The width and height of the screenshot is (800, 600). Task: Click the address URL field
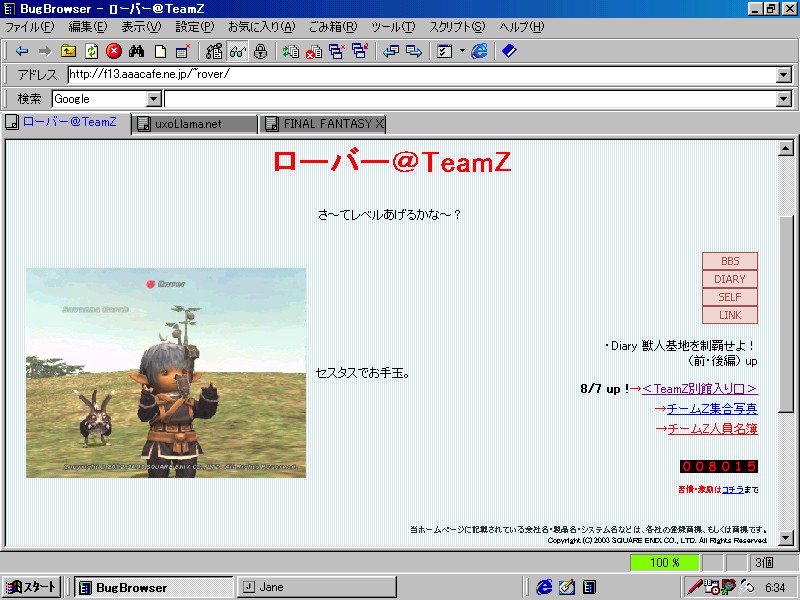422,74
